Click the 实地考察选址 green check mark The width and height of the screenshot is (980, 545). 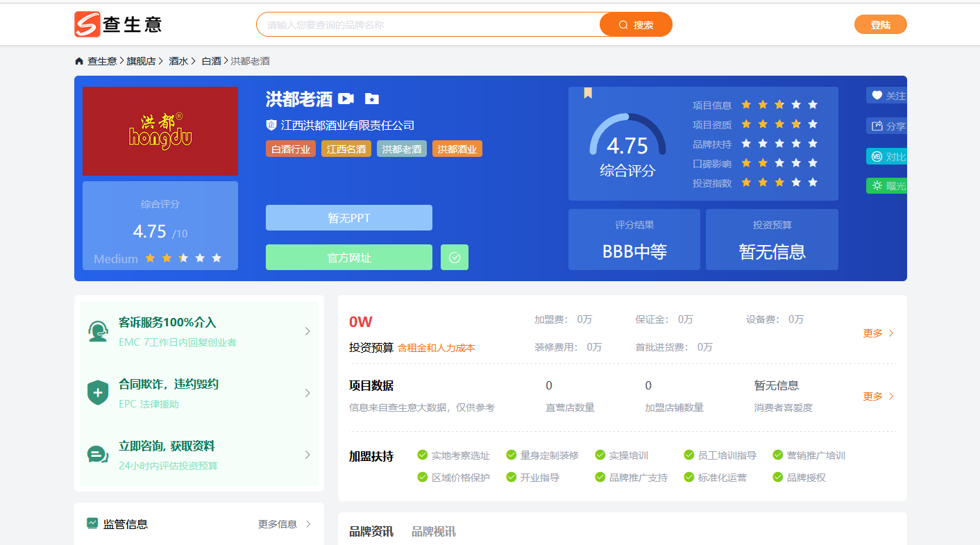coord(422,455)
